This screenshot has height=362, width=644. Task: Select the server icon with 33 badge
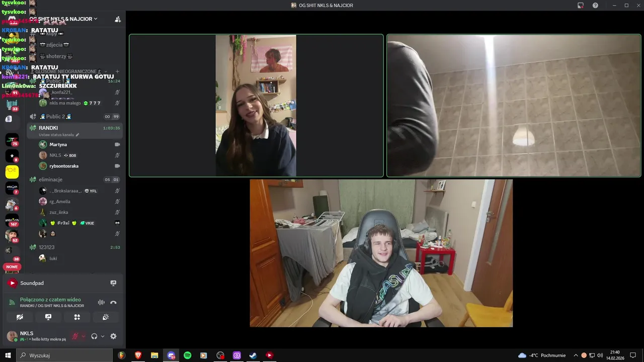[12, 105]
